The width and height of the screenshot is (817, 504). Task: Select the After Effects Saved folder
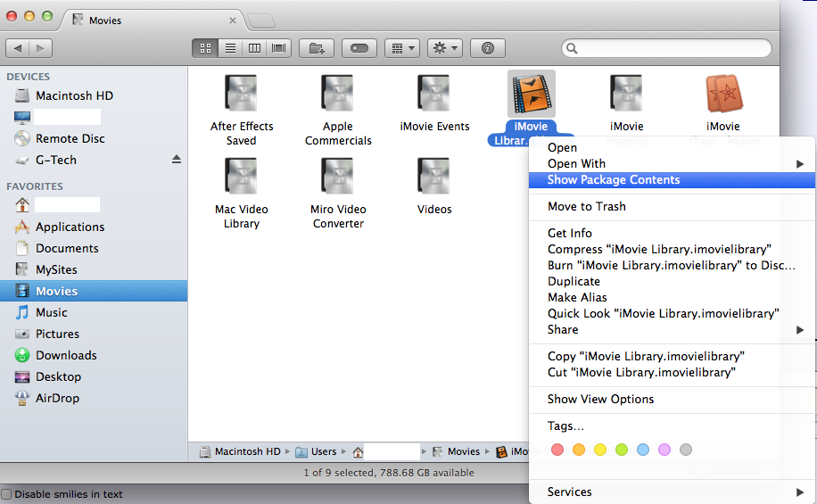click(241, 94)
